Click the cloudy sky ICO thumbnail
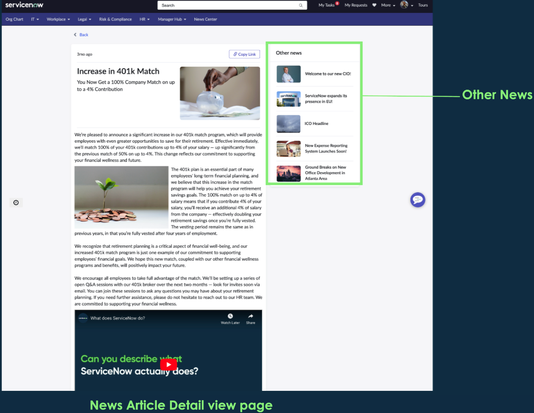The image size is (534, 413). 288,124
